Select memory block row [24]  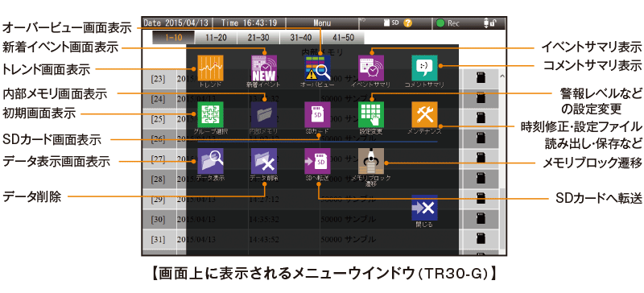(321, 98)
